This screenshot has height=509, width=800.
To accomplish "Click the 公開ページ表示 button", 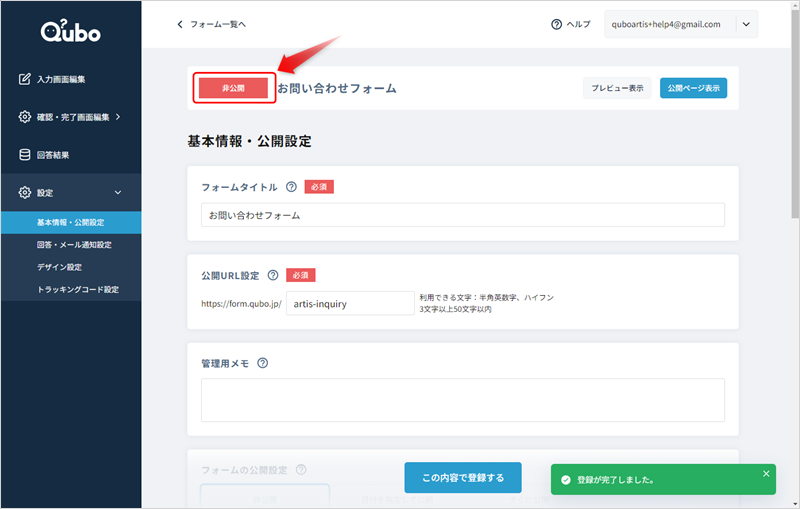I will tap(693, 88).
